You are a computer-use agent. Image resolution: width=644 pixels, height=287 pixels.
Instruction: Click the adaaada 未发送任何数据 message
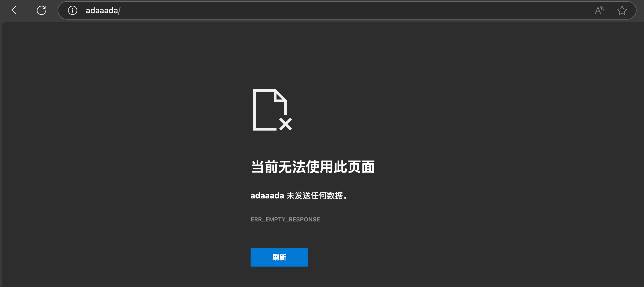click(300, 196)
